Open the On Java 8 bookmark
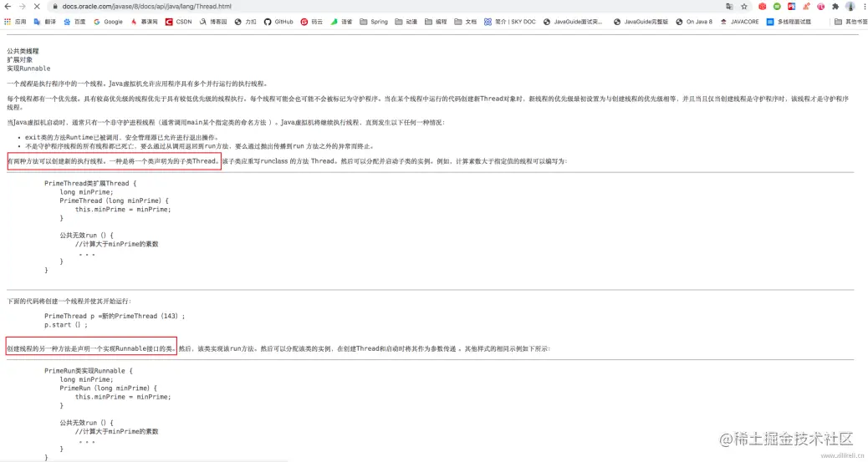This screenshot has height=462, width=868. click(x=694, y=22)
